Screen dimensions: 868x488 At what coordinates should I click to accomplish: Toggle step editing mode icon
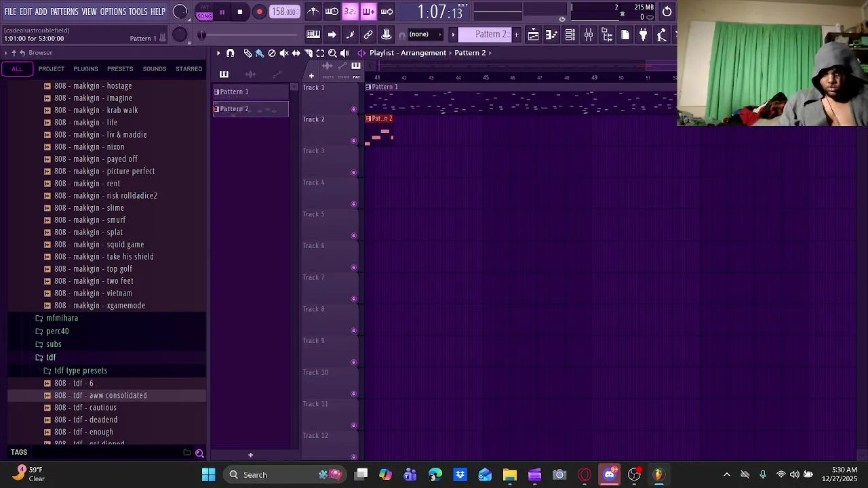(x=350, y=35)
